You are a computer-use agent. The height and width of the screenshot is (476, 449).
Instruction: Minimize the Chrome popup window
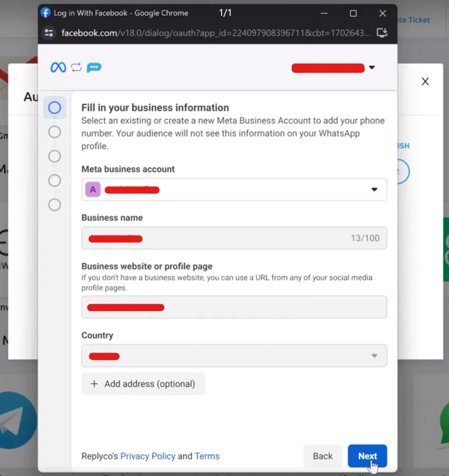pos(324,13)
